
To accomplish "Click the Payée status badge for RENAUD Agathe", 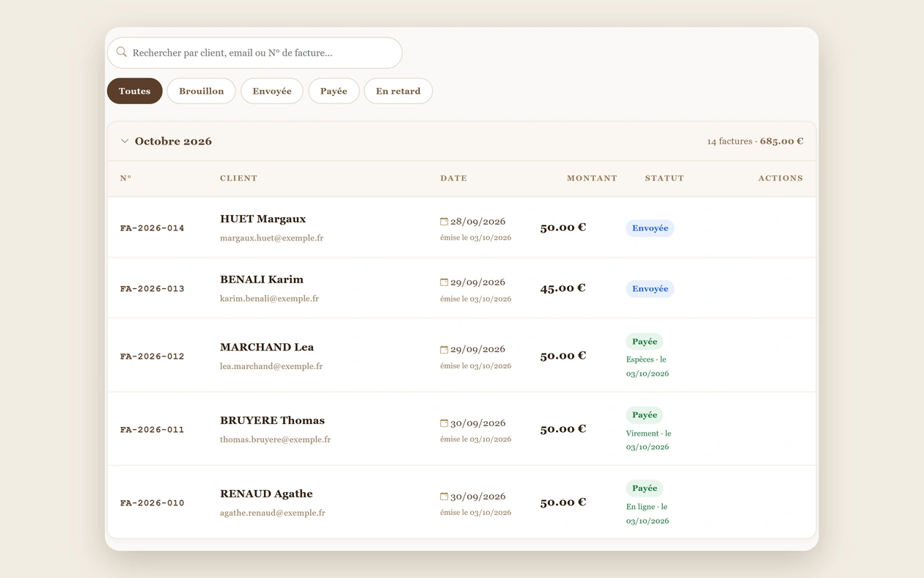I will [645, 489].
